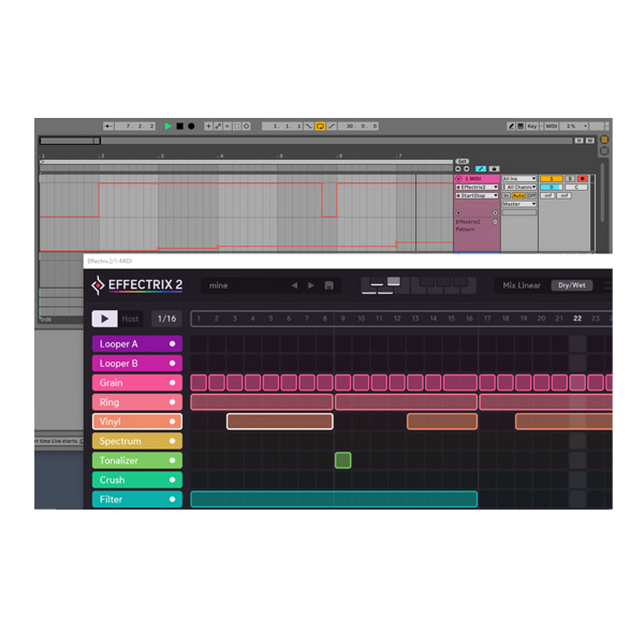644x644 pixels.
Task: Open the Master output routing dropdown
Action: (x=519, y=204)
